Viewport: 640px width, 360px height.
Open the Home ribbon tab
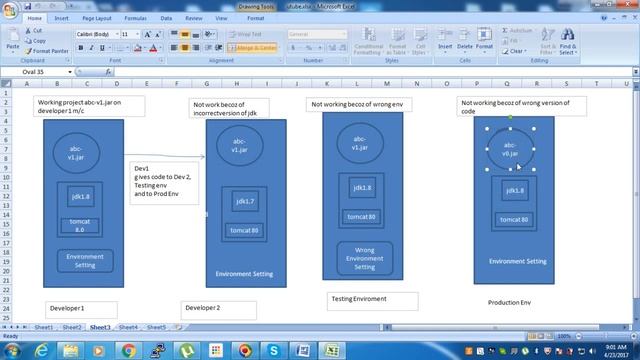(x=35, y=18)
